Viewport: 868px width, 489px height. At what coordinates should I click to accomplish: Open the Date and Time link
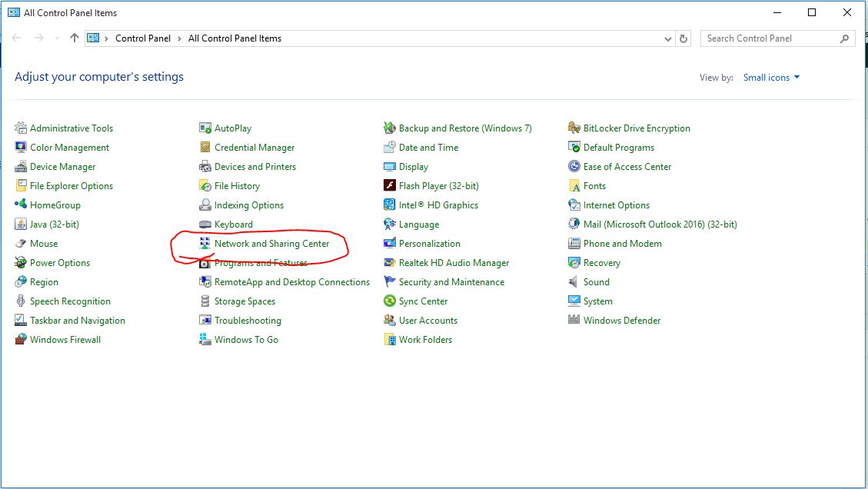click(x=428, y=148)
